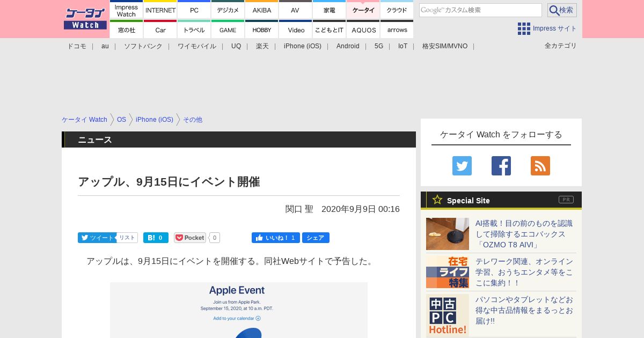Open the Android category
Viewport: 644px width, 338px height.
pyautogui.click(x=348, y=46)
